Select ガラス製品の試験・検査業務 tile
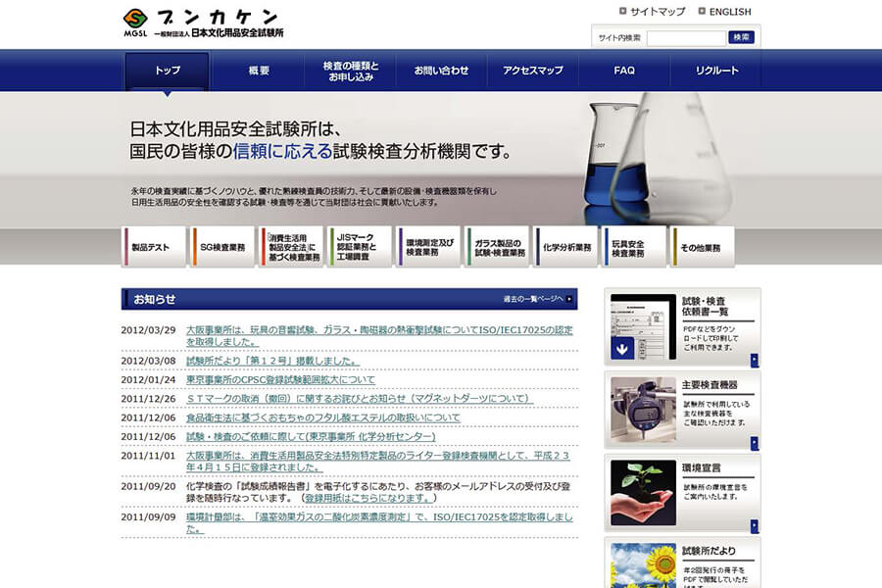The image size is (882, 588). pyautogui.click(x=497, y=246)
